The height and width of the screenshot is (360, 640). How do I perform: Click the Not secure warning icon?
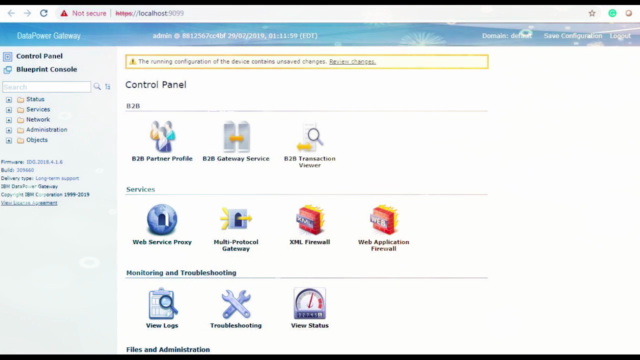64,13
